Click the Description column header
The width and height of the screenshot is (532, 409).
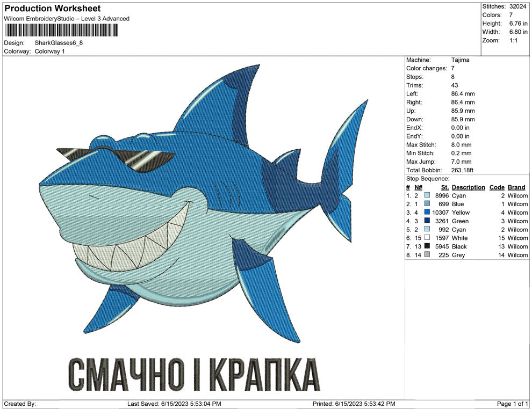[x=468, y=187]
